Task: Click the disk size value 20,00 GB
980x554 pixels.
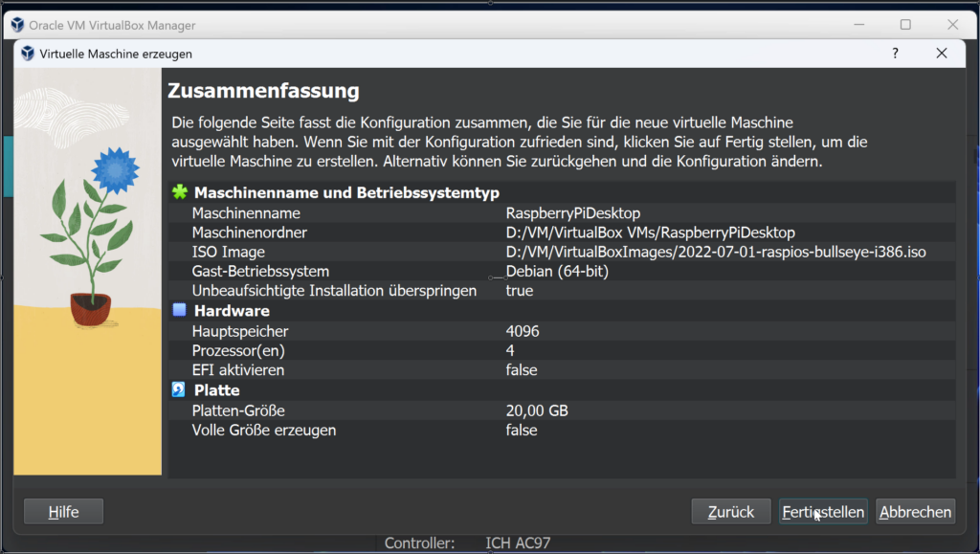Action: coord(537,410)
